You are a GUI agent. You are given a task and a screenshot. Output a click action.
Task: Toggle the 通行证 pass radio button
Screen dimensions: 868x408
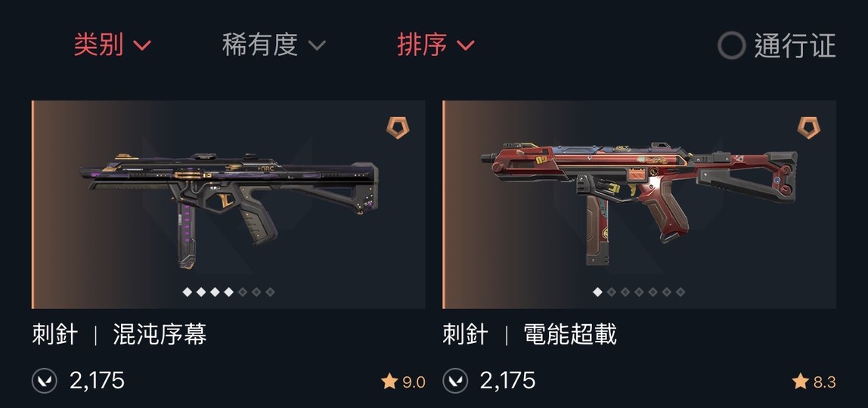click(731, 46)
